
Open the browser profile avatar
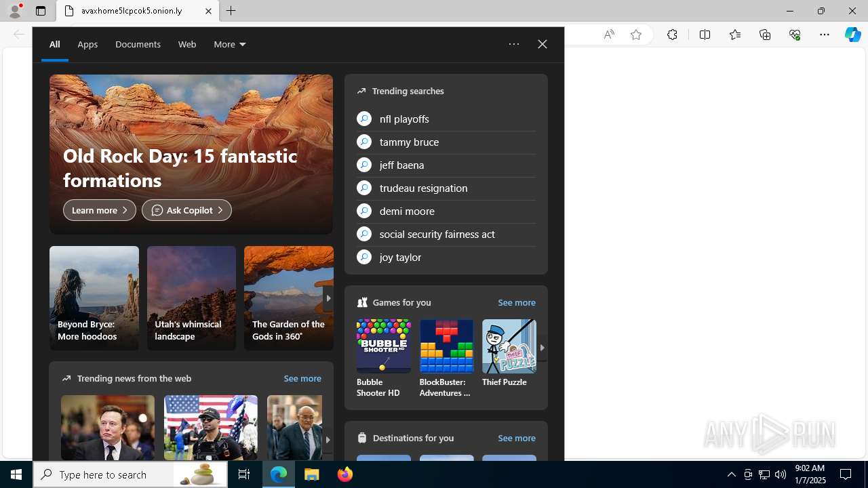15,11
